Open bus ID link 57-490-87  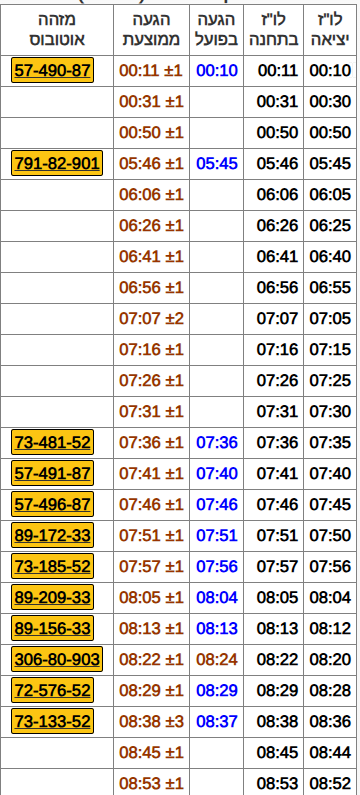[52, 70]
